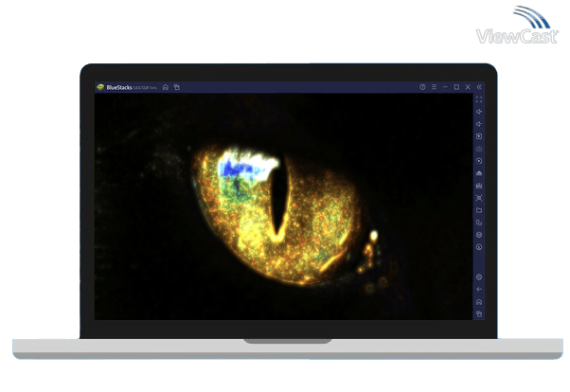
Task: Open the multi-instance manager sidebar icon
Action: pos(479,223)
